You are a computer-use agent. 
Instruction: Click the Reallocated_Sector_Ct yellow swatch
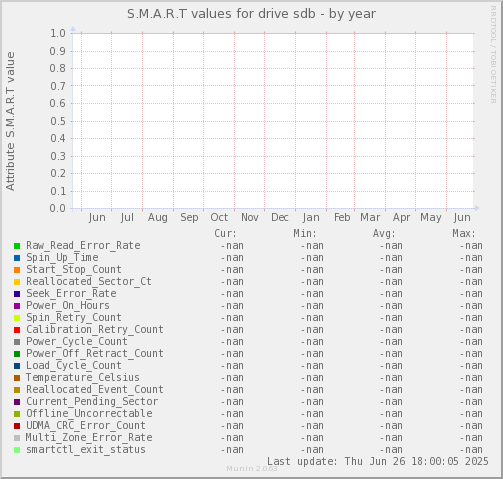17,282
